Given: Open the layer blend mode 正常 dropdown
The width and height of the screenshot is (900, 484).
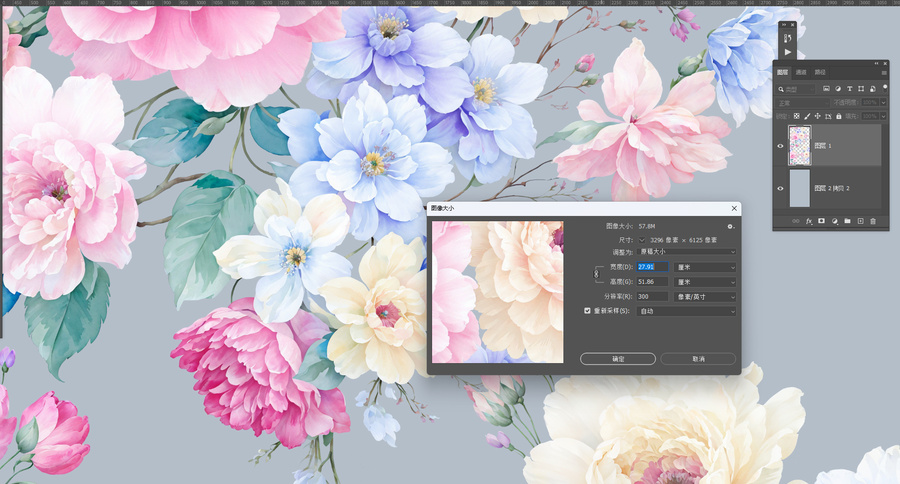Looking at the screenshot, I should [x=801, y=103].
